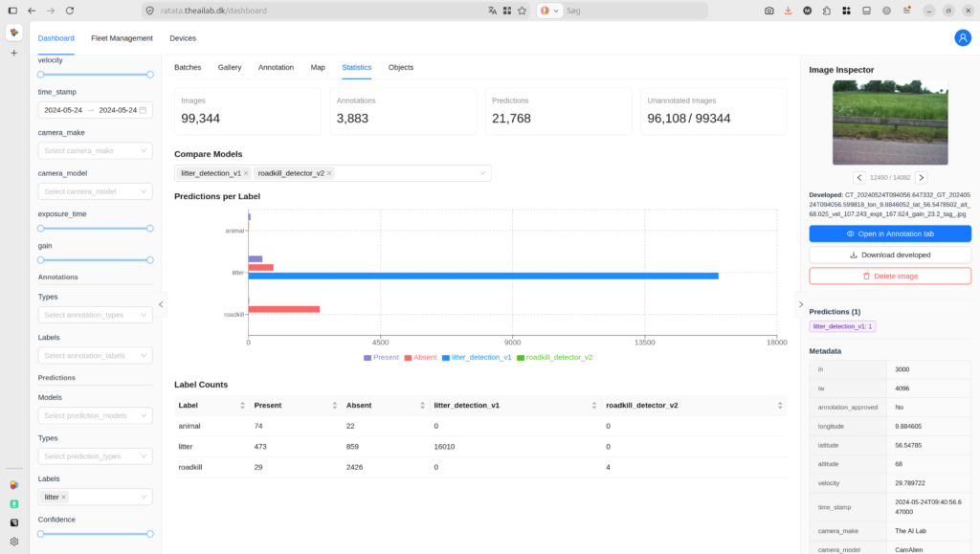Switch to the Objects tab
The height and width of the screenshot is (554, 980).
click(x=401, y=67)
